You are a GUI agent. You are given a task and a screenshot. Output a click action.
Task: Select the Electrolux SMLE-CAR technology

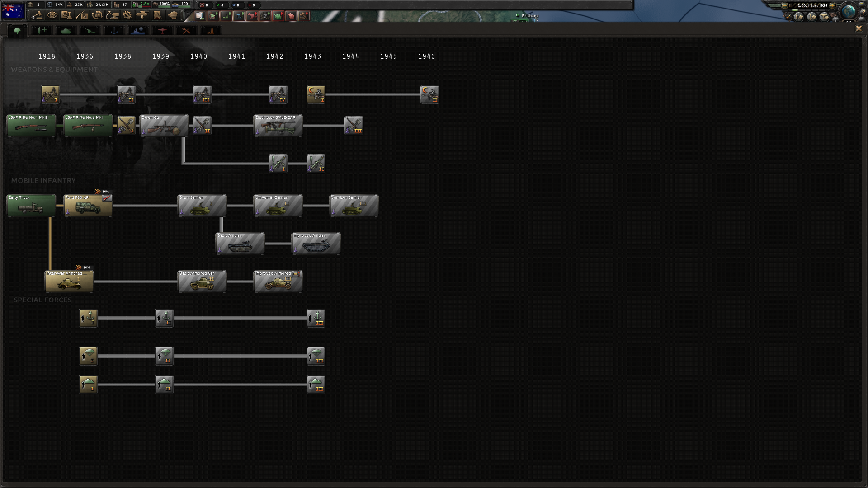[278, 126]
